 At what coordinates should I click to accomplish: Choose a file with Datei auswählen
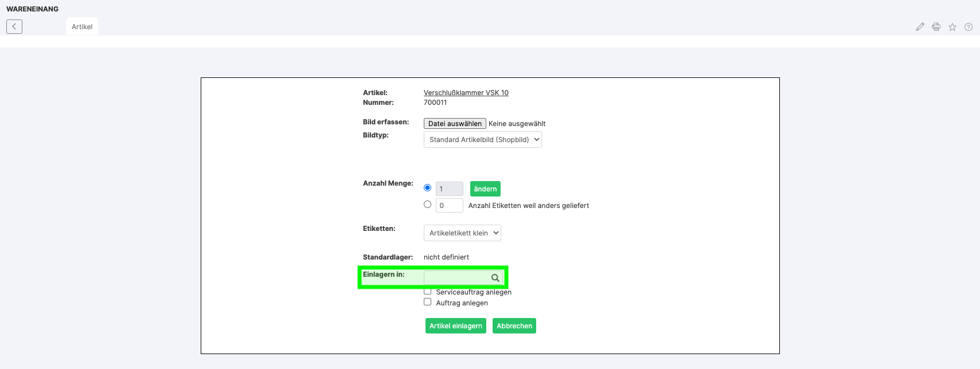click(x=455, y=124)
